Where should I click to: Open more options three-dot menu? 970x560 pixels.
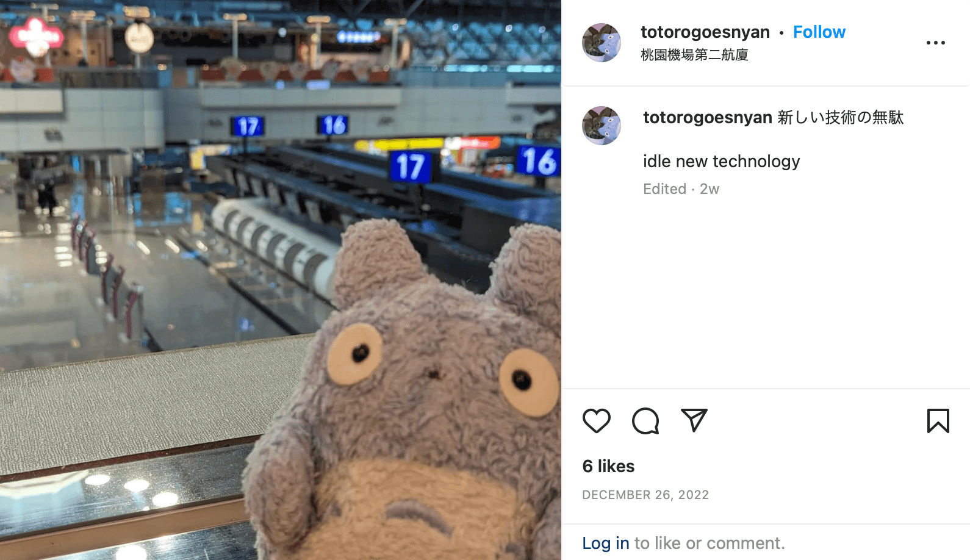click(x=935, y=43)
